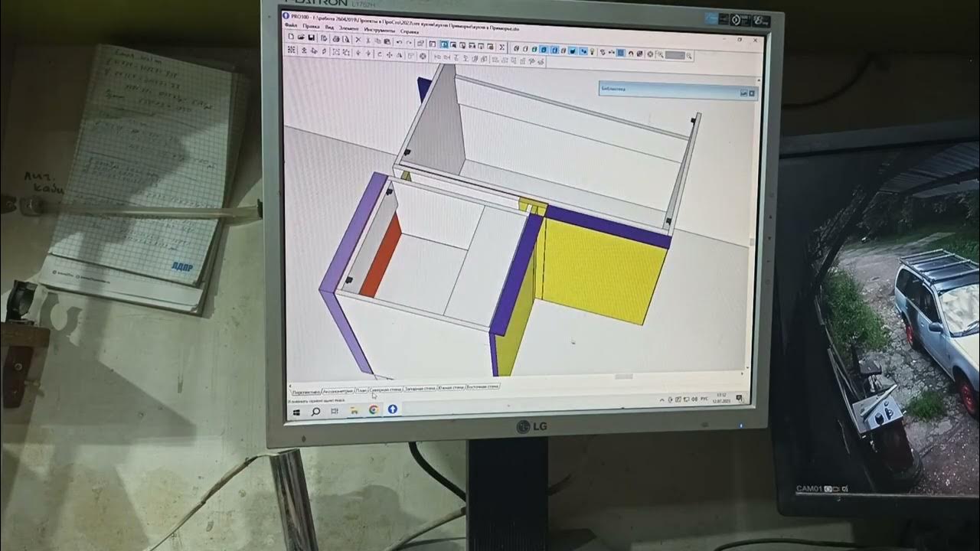Switch to the Южная стена tab
Image resolution: width=980 pixels, height=551 pixels.
(x=451, y=387)
